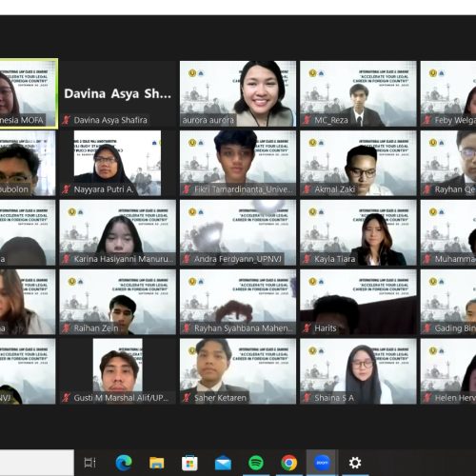Click muted mic icon of Davina Asya Shafira
Screen dimensions: 476x476
(67, 120)
